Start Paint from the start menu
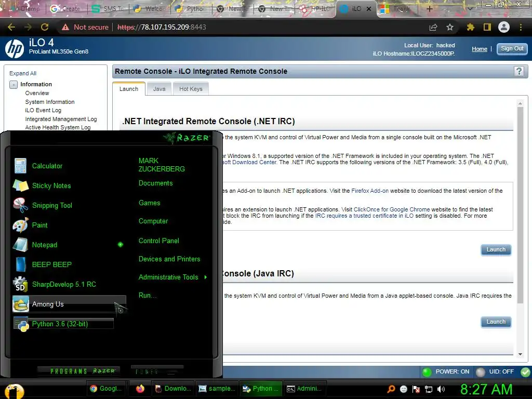The image size is (532, 399). tap(39, 225)
